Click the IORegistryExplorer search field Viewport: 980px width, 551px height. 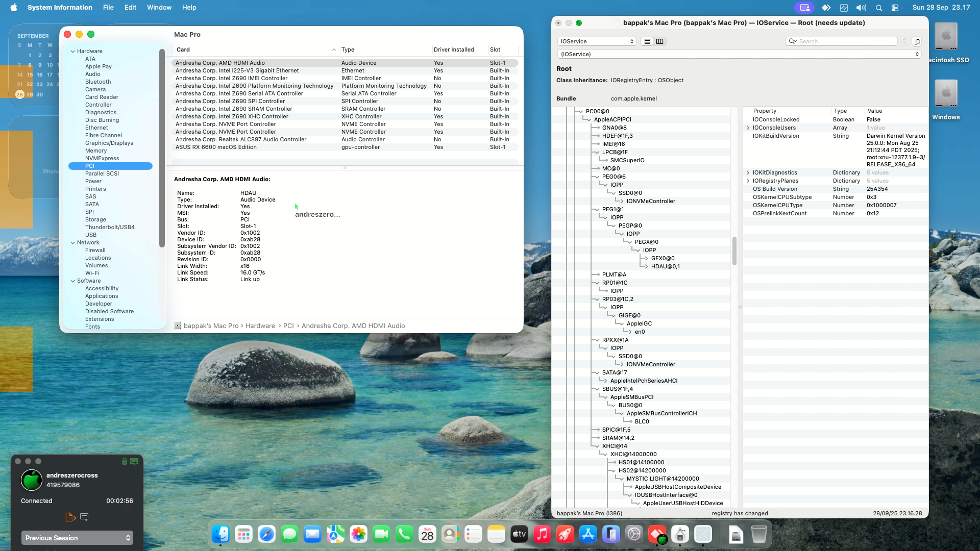pyautogui.click(x=841, y=41)
